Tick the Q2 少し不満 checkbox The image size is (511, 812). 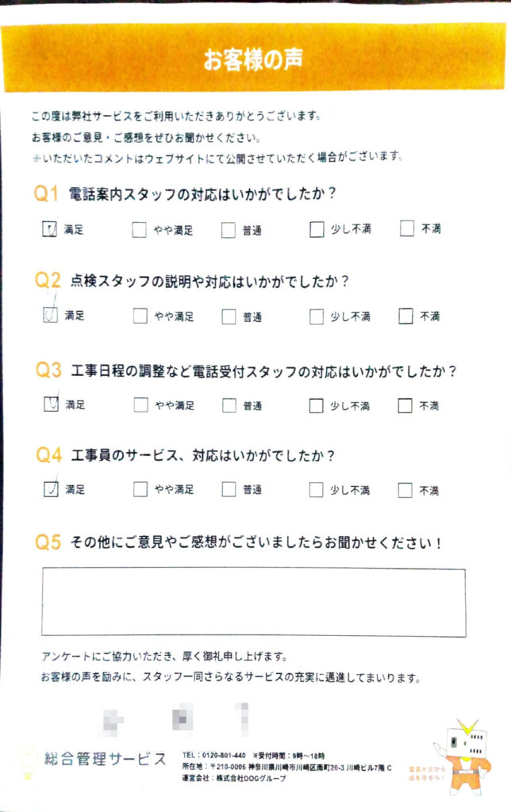pos(317,316)
